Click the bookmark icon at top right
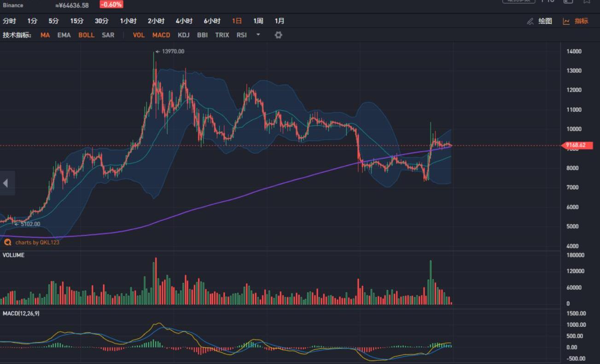The height and width of the screenshot is (364, 600). pyautogui.click(x=587, y=1)
